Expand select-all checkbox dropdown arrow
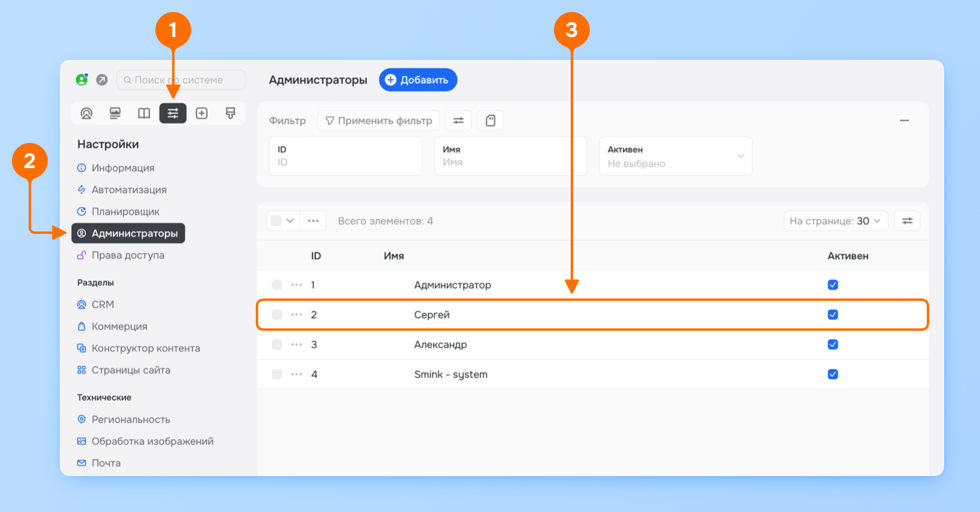This screenshot has width=980, height=512. pyautogui.click(x=290, y=221)
